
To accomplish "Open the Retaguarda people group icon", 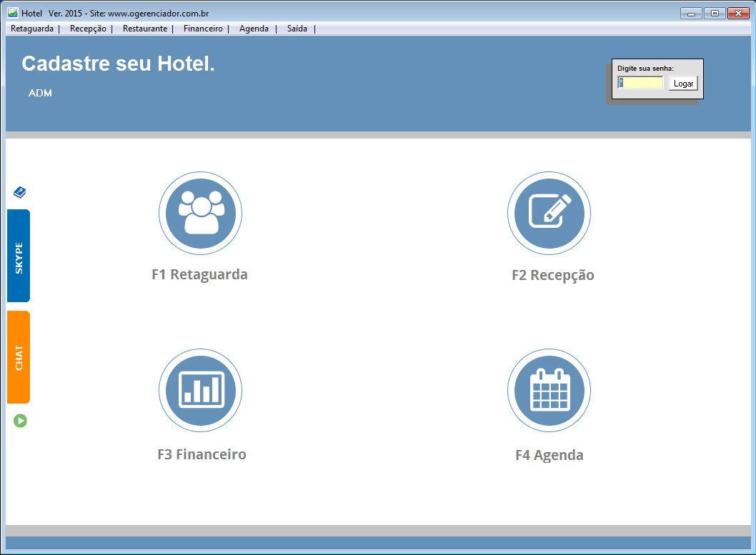I will tap(200, 213).
